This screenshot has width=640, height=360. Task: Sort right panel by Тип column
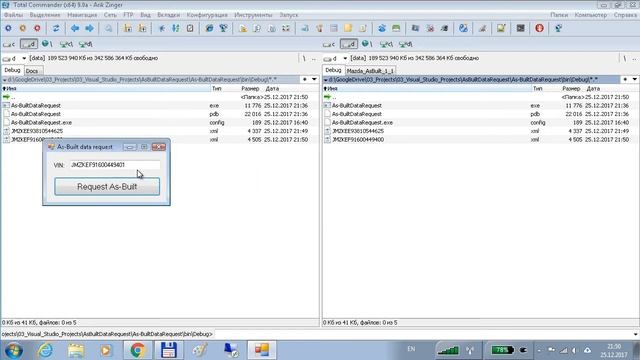click(538, 89)
